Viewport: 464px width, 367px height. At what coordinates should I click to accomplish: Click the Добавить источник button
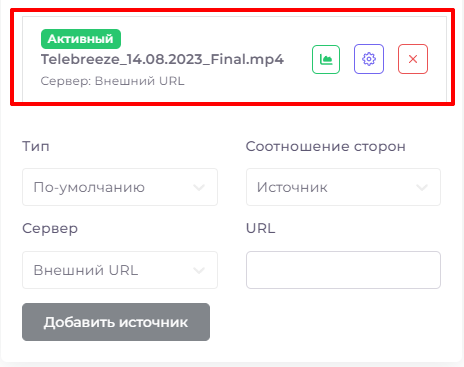pyautogui.click(x=116, y=322)
